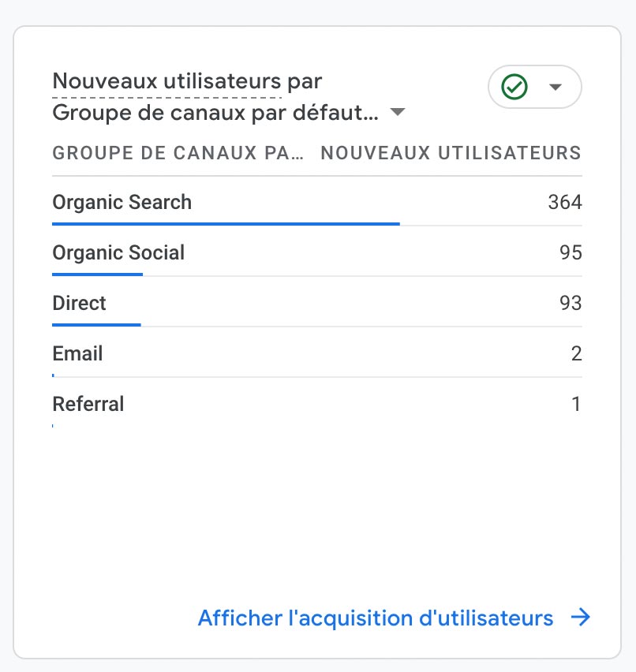
Task: Click the green checkmark data quality icon
Action: point(514,87)
